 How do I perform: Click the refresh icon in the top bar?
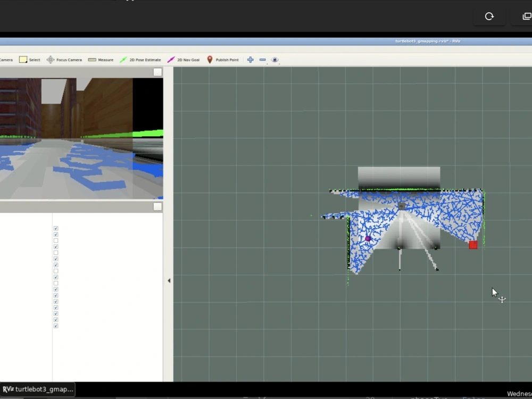pyautogui.click(x=489, y=16)
